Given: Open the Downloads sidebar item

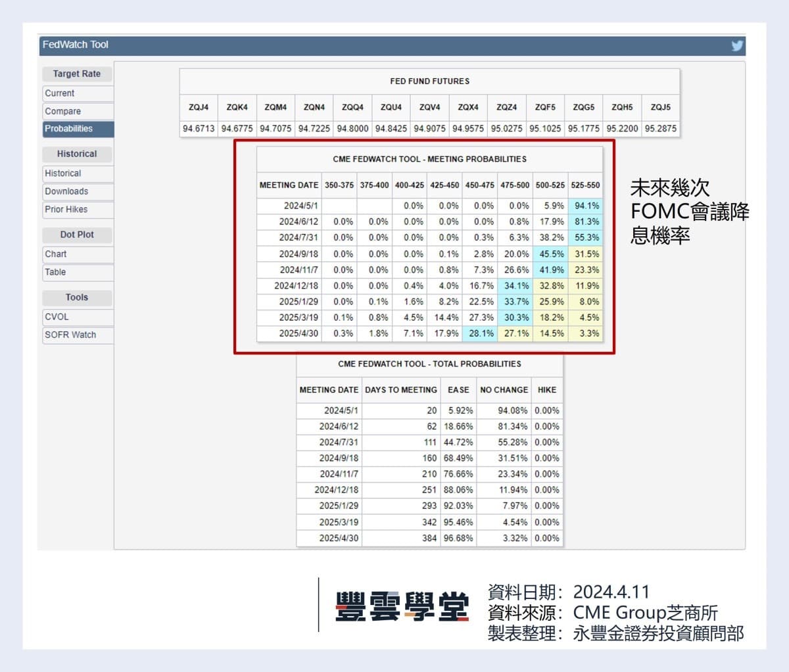Looking at the screenshot, I should point(66,191).
